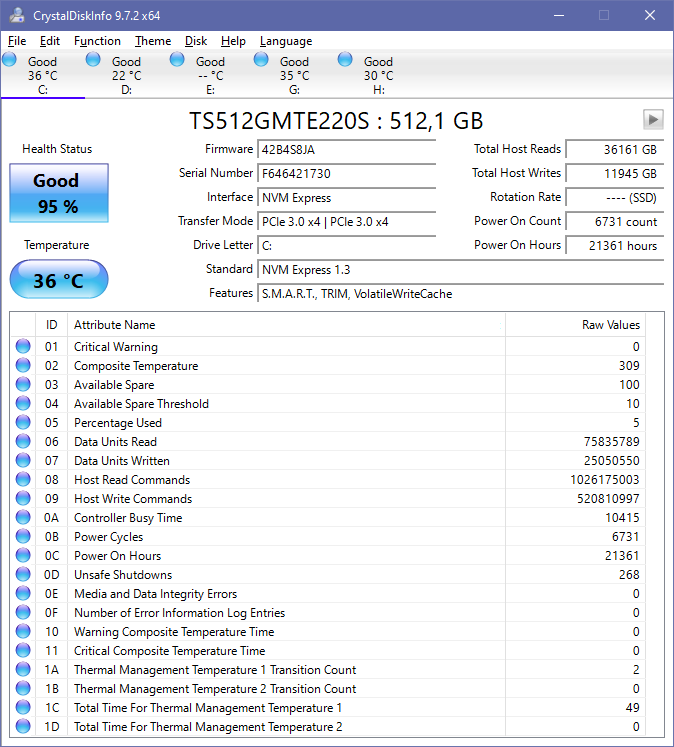
Task: Click the status orb for Host Read Commands
Action: coord(23,479)
